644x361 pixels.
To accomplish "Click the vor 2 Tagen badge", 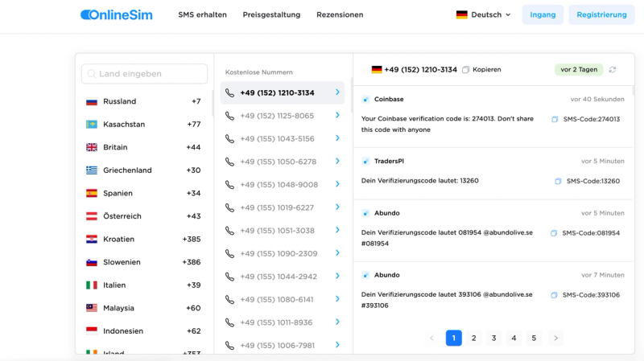I will click(579, 70).
